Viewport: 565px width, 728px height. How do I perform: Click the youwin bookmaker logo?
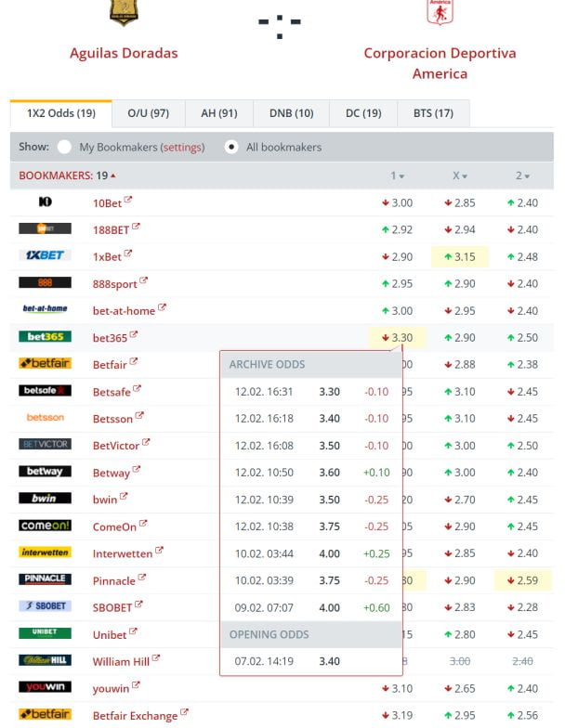(x=45, y=687)
